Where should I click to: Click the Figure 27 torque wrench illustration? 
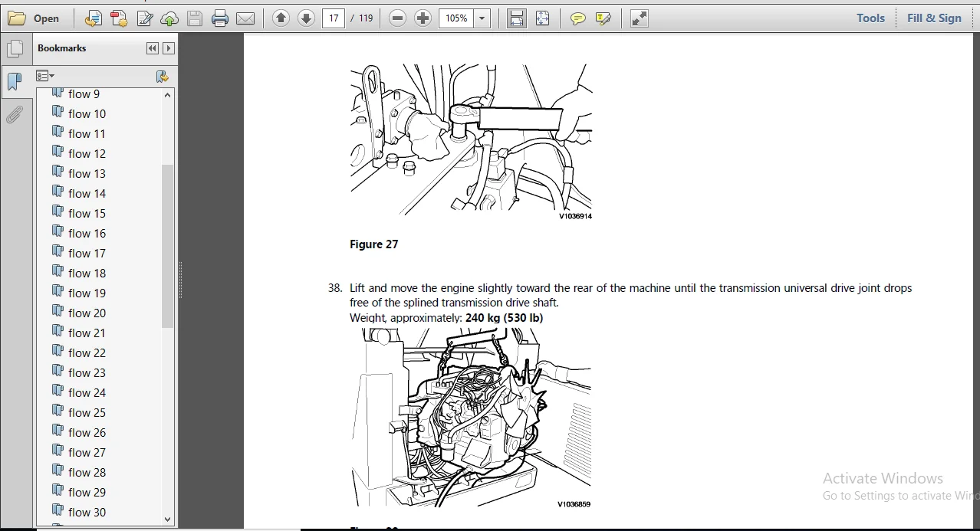(472, 142)
